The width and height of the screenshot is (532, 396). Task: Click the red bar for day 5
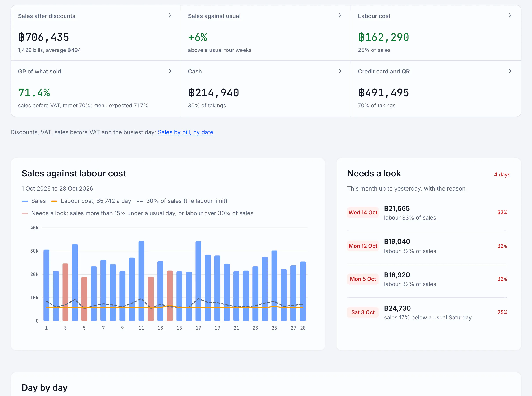click(84, 299)
